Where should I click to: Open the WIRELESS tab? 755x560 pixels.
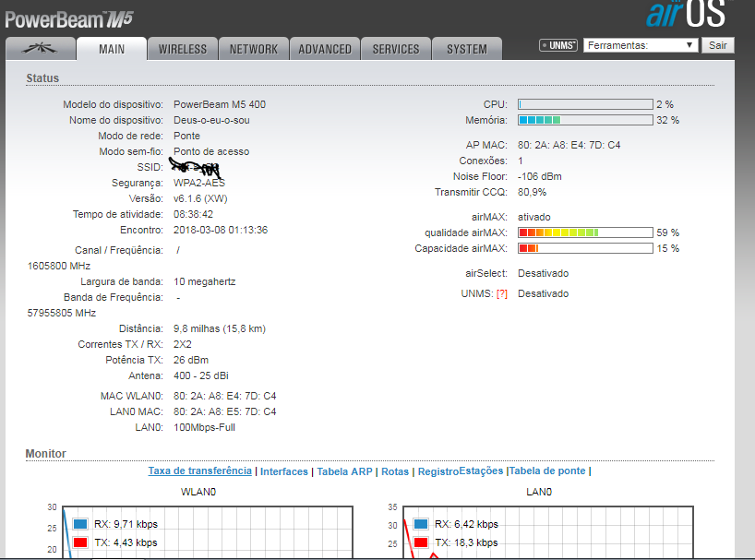[x=183, y=49]
